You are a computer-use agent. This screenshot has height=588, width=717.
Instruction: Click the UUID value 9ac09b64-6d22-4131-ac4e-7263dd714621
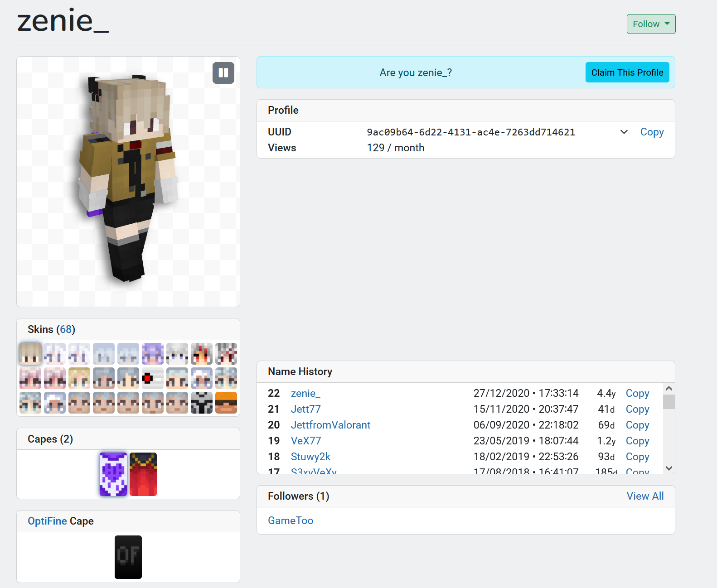[x=471, y=132]
